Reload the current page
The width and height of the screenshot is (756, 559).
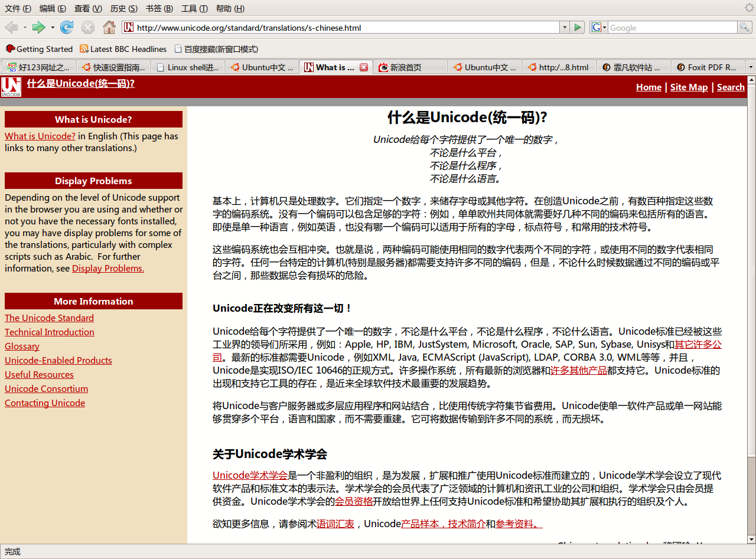(x=67, y=27)
